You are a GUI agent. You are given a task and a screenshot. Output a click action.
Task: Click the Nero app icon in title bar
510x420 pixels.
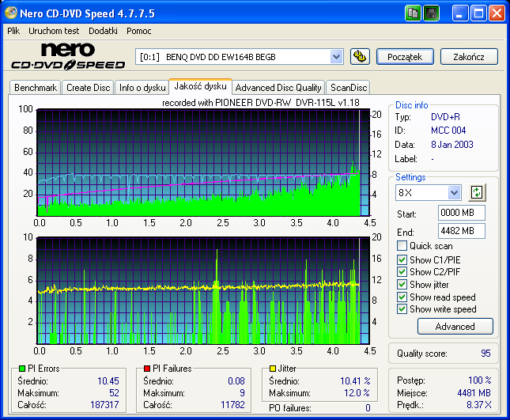click(11, 13)
